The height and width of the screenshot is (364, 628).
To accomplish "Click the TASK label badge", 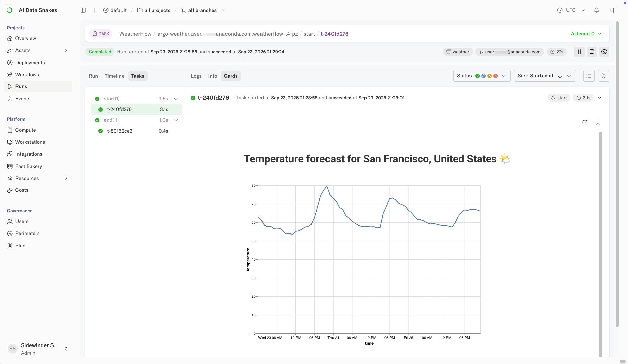I will (x=101, y=34).
